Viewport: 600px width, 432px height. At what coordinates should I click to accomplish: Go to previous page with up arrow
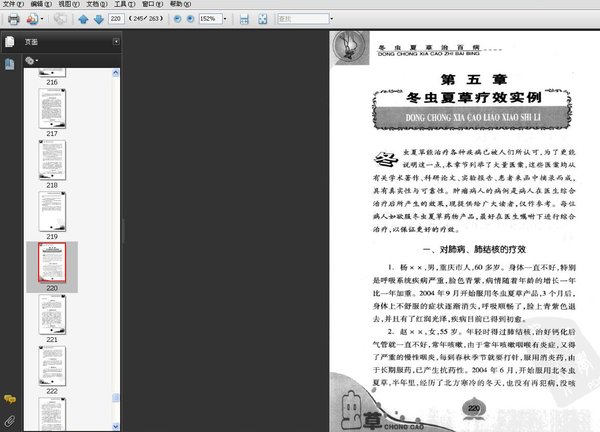[x=83, y=19]
